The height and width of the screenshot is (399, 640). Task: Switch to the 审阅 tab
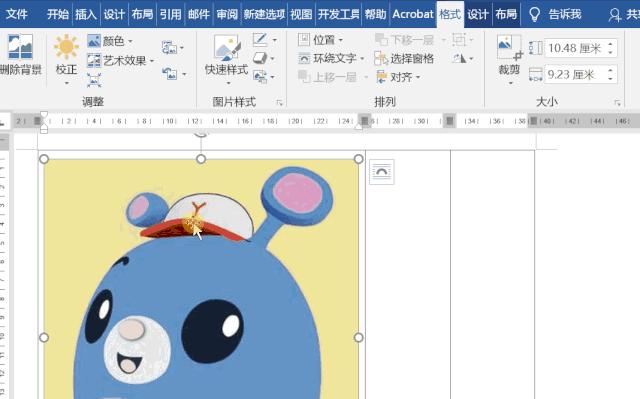pos(227,14)
